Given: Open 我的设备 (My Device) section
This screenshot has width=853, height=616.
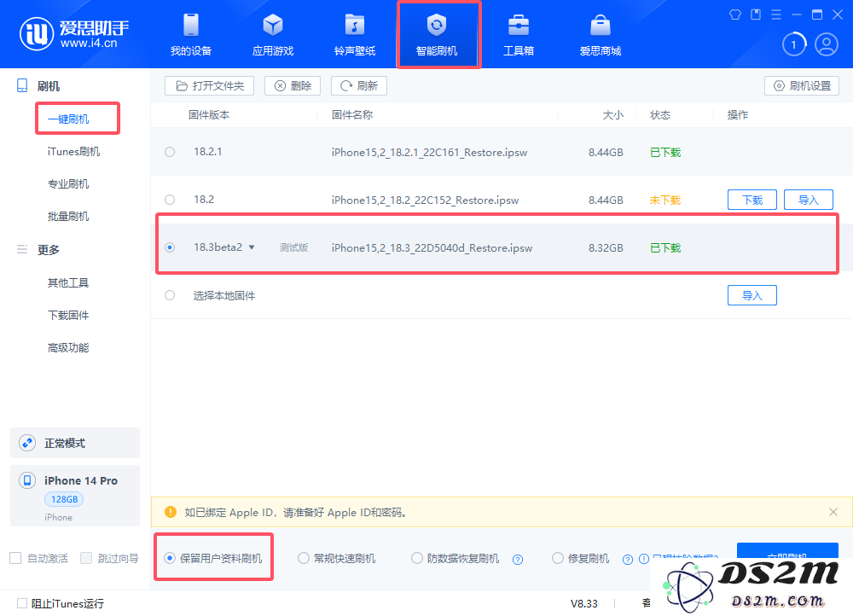Looking at the screenshot, I should pos(191,35).
